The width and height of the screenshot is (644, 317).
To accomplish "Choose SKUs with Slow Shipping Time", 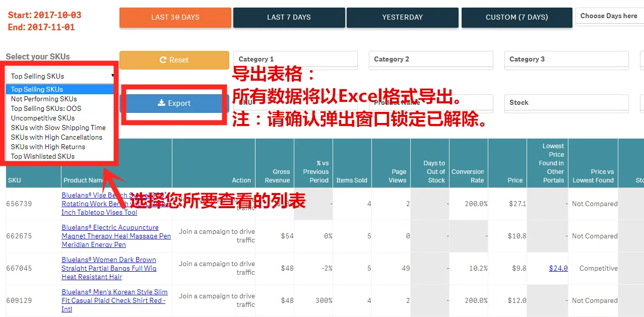I will pos(60,128).
